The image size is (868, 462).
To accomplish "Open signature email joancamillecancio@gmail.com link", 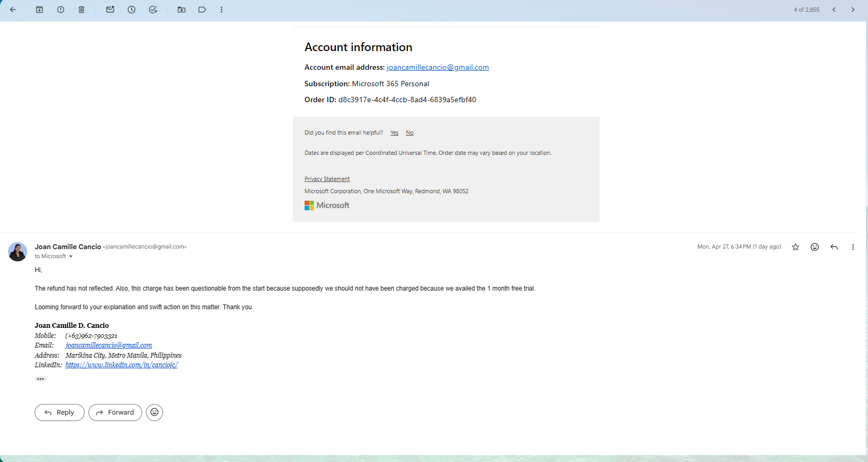I will [109, 345].
